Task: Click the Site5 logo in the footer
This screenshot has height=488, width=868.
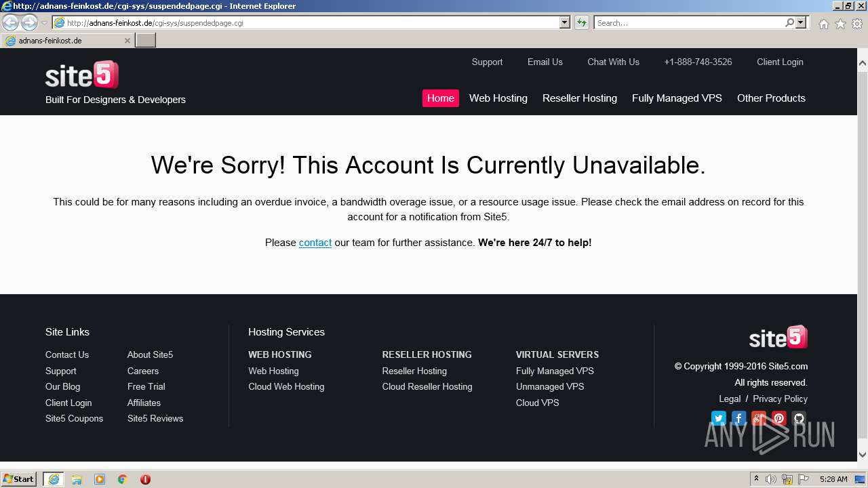Action: [778, 337]
